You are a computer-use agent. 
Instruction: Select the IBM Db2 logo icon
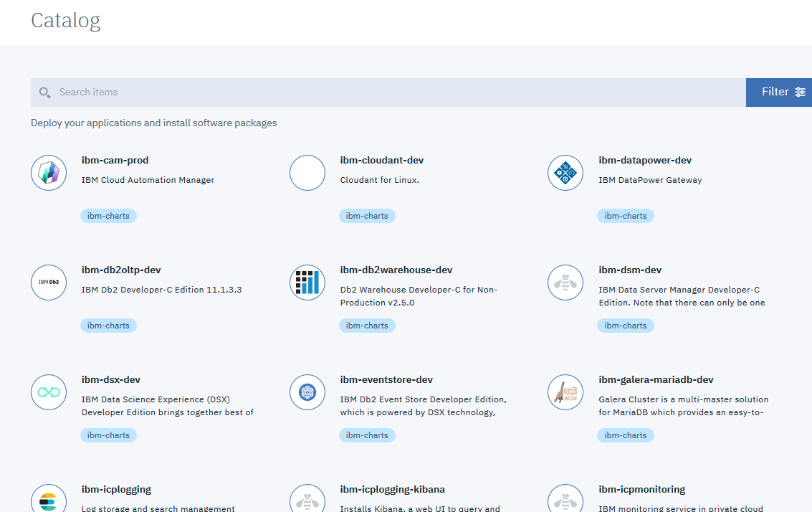[49, 283]
